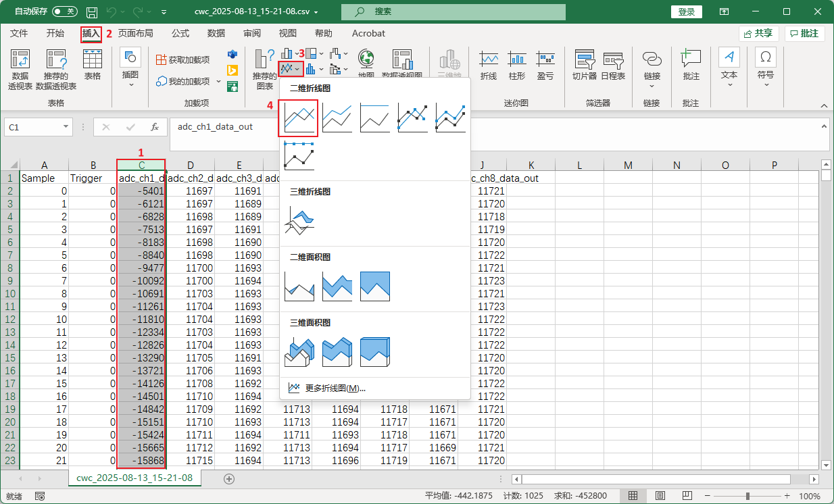Select the 3D line chart
This screenshot has width=834, height=504.
coord(299,221)
